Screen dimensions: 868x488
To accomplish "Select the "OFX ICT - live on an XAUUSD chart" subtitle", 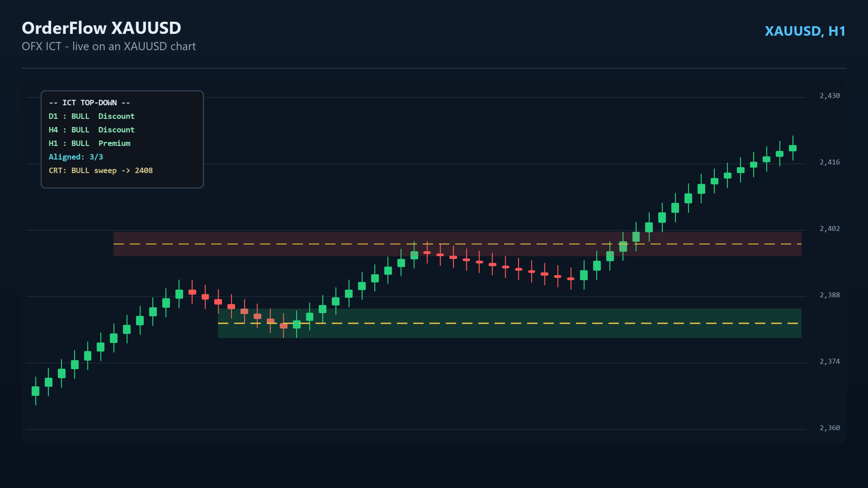I will pyautogui.click(x=109, y=47).
